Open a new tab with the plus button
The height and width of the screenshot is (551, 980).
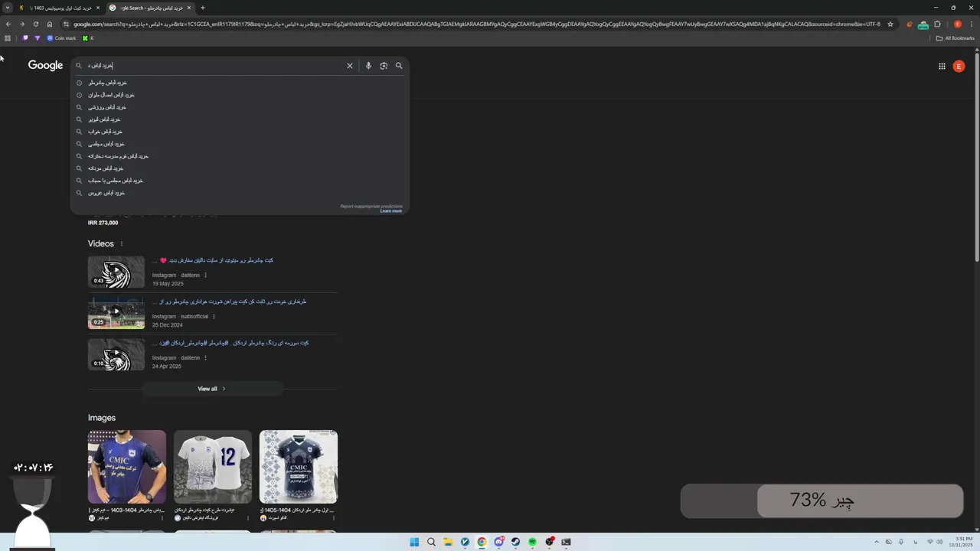[203, 8]
